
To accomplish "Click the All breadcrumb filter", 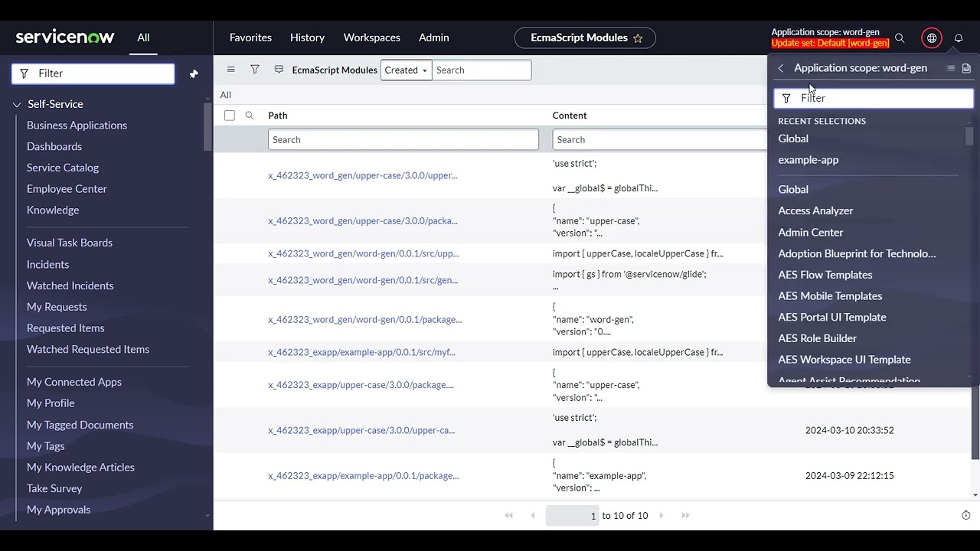I will point(225,95).
